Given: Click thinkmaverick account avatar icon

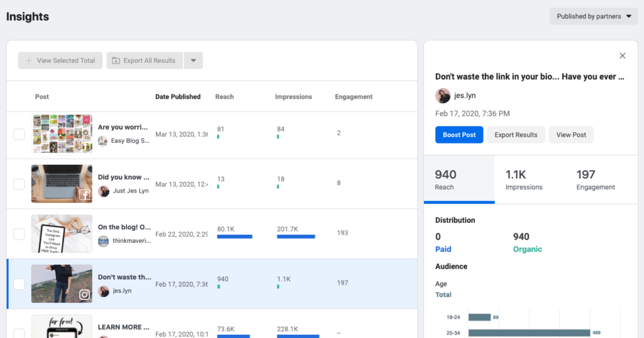Looking at the screenshot, I should [x=103, y=241].
